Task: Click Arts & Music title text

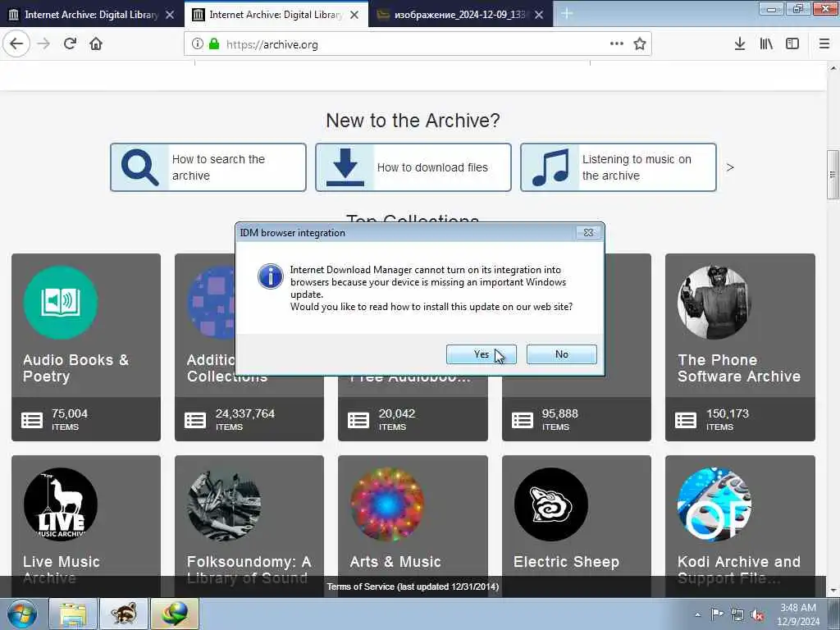Action: click(395, 562)
